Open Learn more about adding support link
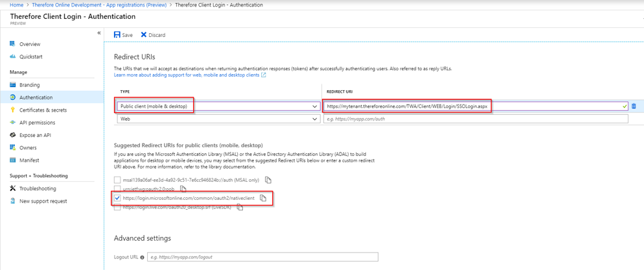This screenshot has width=644, height=270. [187, 75]
